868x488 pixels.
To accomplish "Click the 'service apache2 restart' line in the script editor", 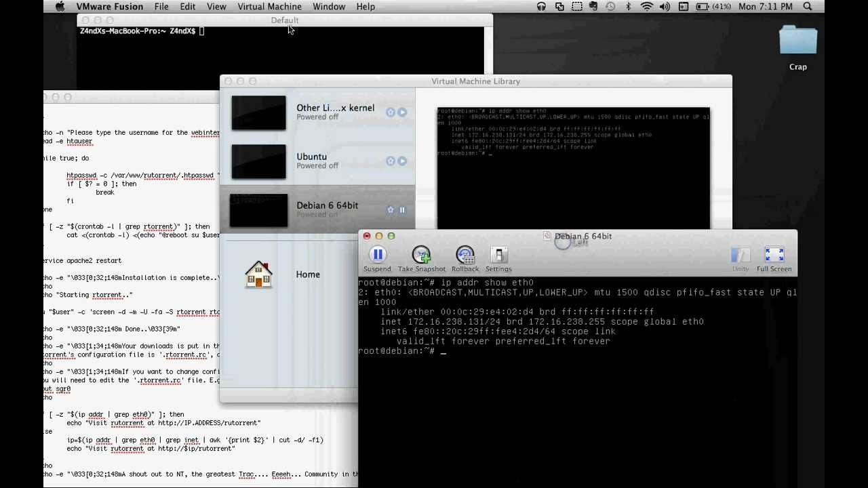I will click(83, 260).
